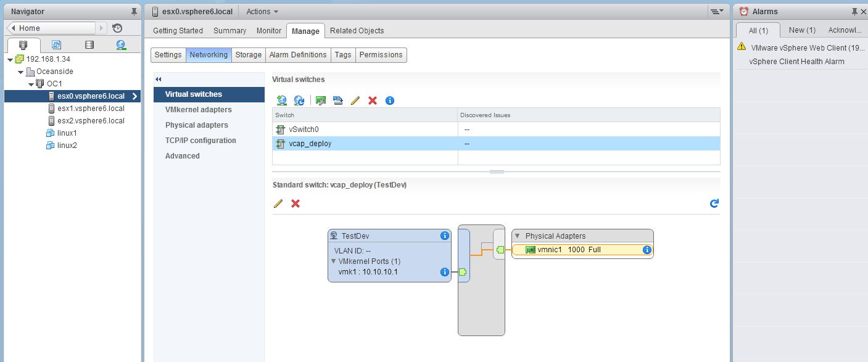Screen dimensions: 868x362
Task: Go back to Home in Navigator
Action: pos(51,28)
